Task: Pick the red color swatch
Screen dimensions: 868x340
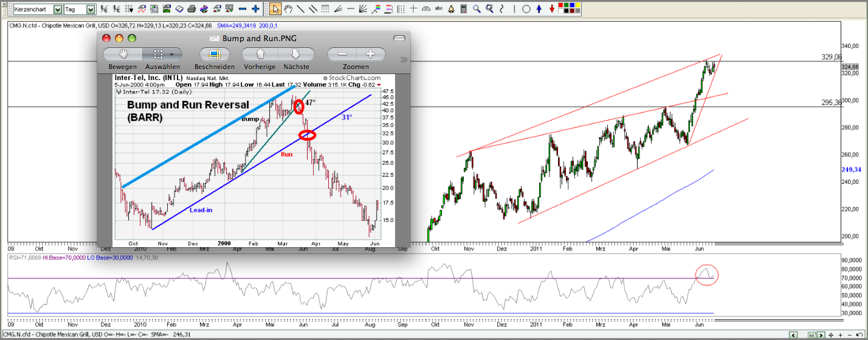Action: pos(561,5)
